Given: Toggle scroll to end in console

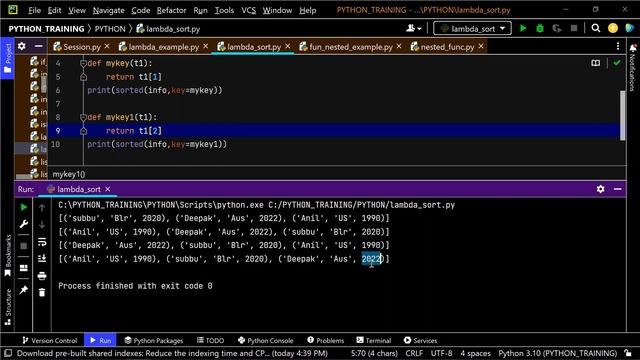Looking at the screenshot, I should pos(42,258).
